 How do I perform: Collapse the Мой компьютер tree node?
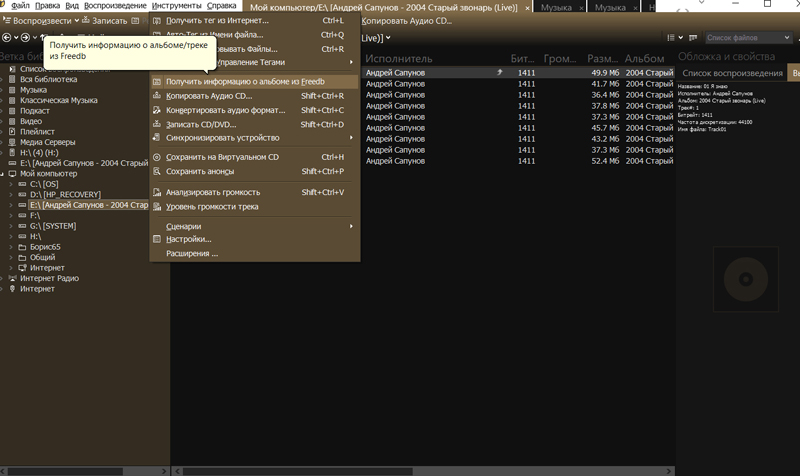pyautogui.click(x=2, y=174)
